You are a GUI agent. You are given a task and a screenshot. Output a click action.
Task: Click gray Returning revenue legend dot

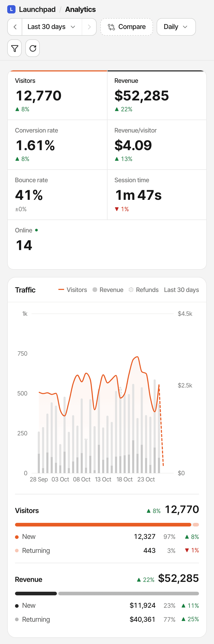click(x=17, y=619)
